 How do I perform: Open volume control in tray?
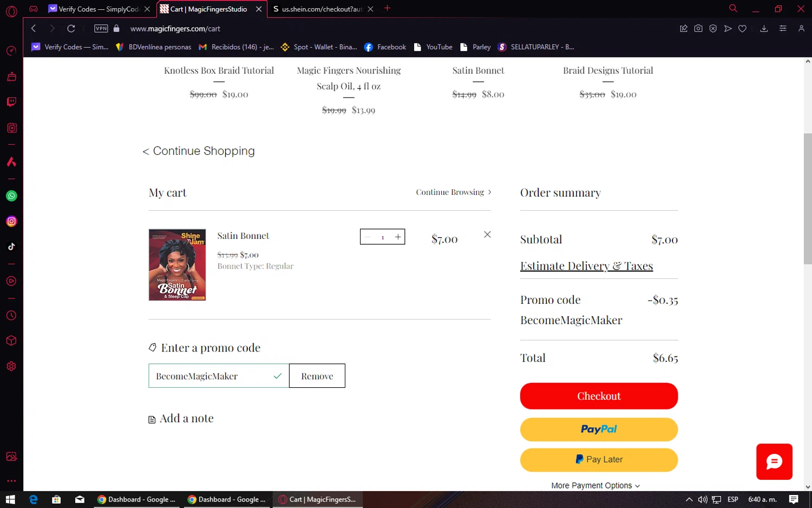tap(703, 499)
